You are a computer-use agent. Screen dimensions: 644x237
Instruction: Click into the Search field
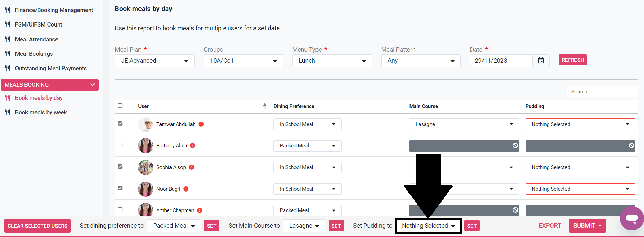[602, 92]
